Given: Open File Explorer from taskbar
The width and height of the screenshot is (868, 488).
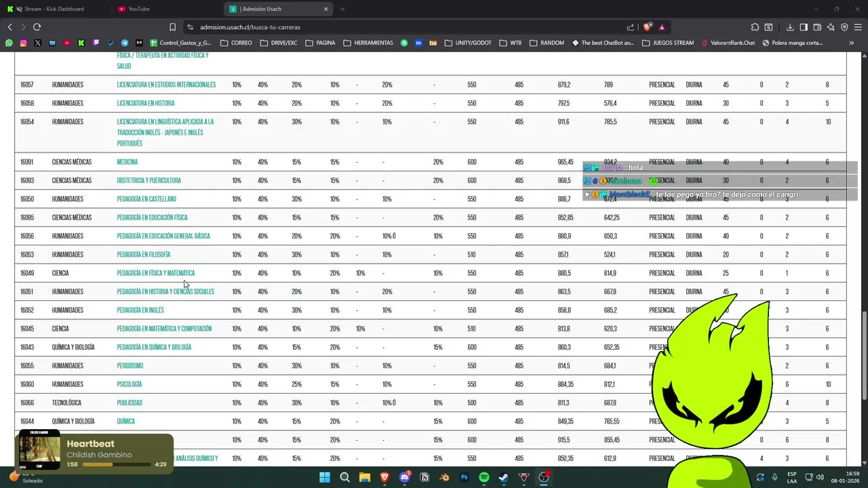Looking at the screenshot, I should coord(365,477).
